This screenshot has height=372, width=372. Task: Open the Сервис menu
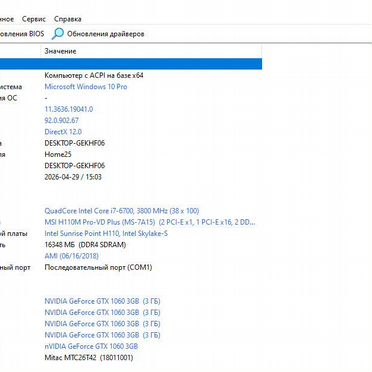(x=34, y=19)
